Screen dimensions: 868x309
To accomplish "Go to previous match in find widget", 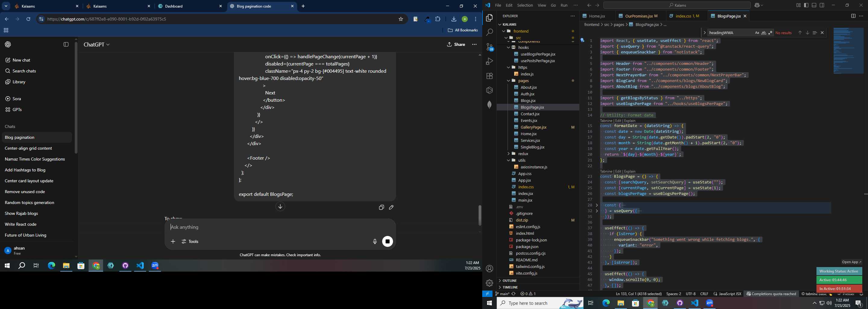I will click(x=800, y=33).
